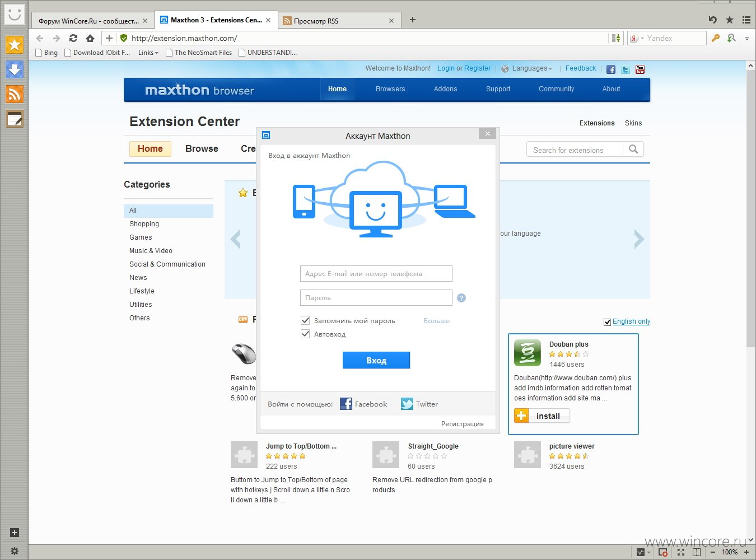Click the screen capture icon in status bar
Screen dimensions: 756x560
(663, 552)
